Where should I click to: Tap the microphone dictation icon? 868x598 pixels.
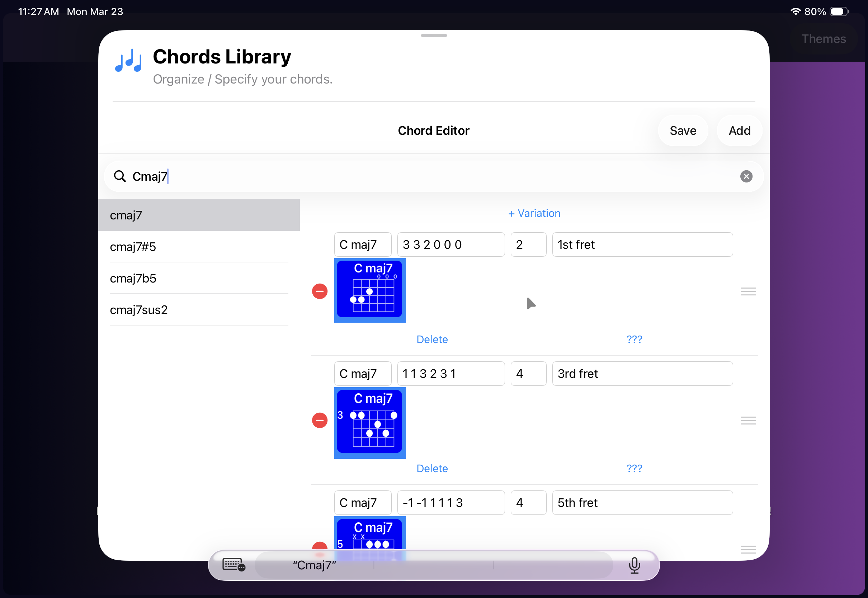[634, 565]
